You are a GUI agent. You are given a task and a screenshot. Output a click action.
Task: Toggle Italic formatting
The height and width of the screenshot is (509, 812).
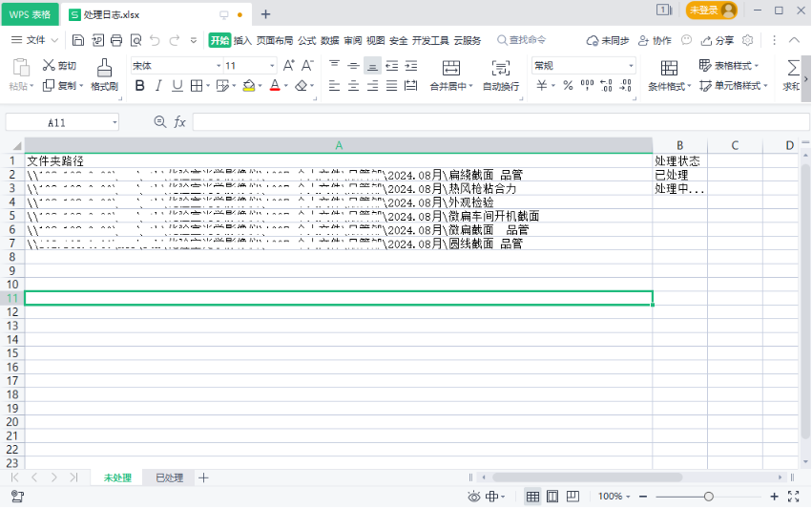coord(158,86)
